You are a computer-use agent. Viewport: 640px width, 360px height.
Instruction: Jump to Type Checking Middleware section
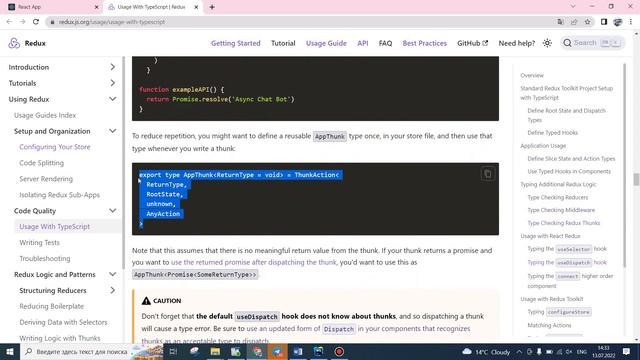click(x=561, y=210)
